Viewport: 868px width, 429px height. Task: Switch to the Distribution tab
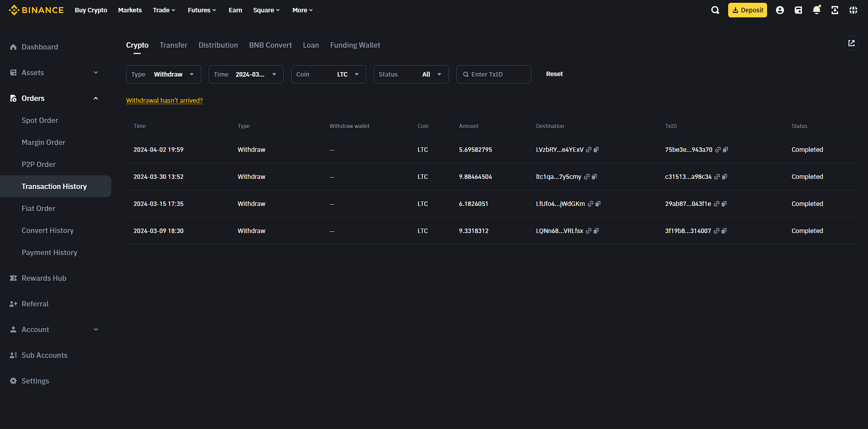pyautogui.click(x=218, y=45)
